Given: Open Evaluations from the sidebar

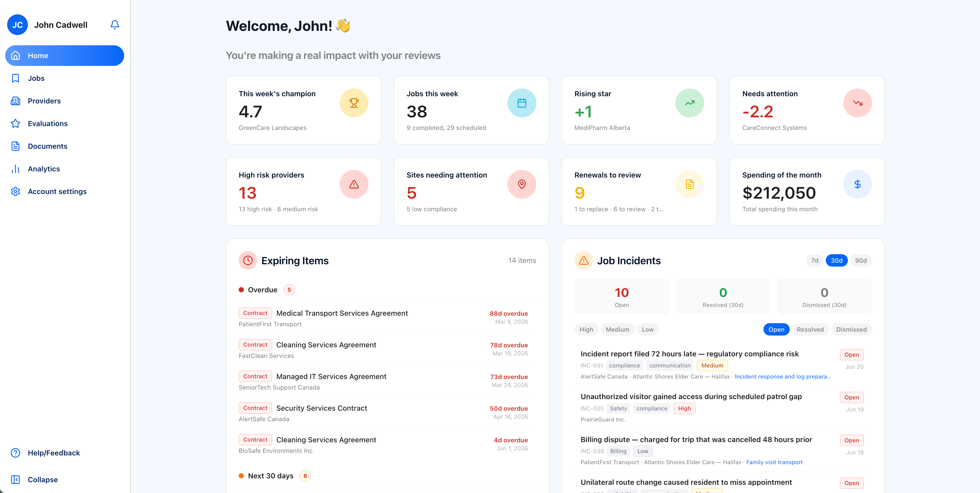Looking at the screenshot, I should (x=65, y=124).
